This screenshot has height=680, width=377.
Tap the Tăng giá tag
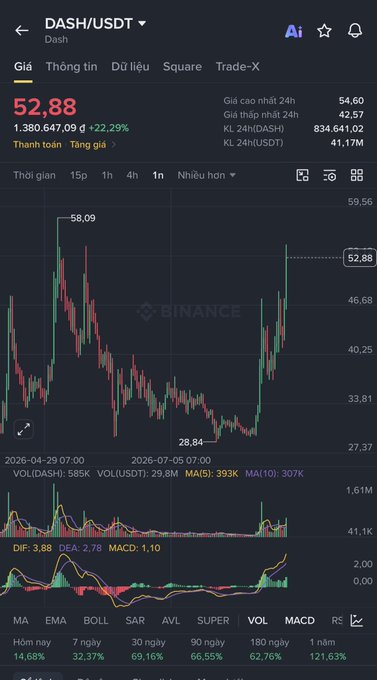(88, 144)
